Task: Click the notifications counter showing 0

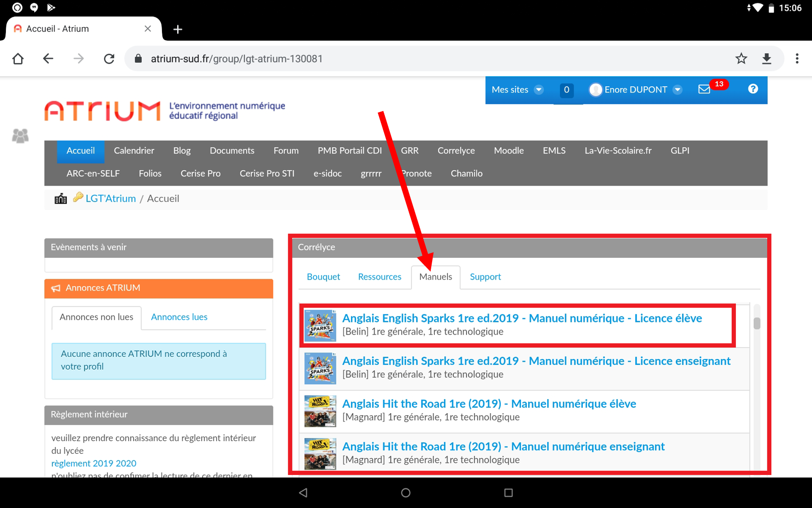Action: (567, 90)
